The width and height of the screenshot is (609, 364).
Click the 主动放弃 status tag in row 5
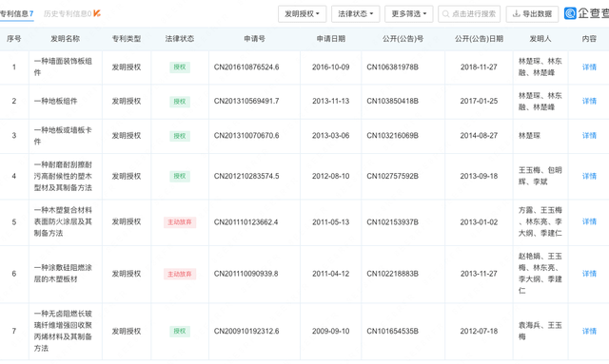click(x=180, y=222)
